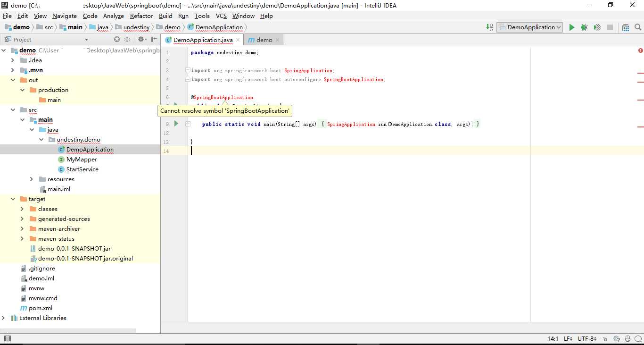
Task: Click the Make Project build icon
Action: (x=489, y=27)
